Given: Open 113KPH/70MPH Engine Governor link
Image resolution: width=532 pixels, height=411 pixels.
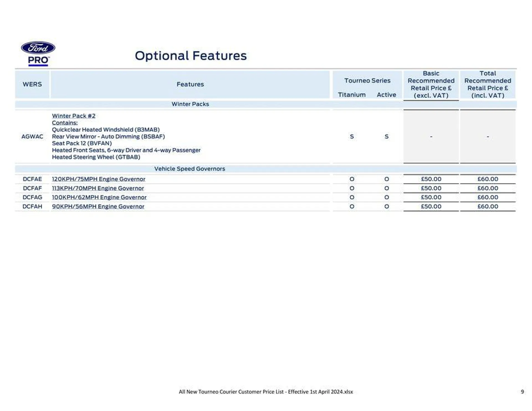Looking at the screenshot, I should pyautogui.click(x=98, y=188).
